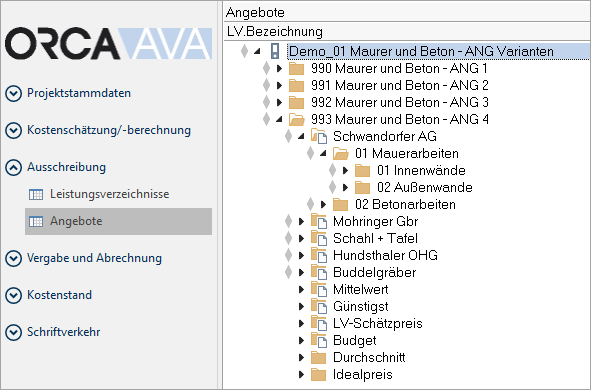Collapse the Ausschreibung sidebar section
Screen dimensions: 591x390
(x=13, y=167)
